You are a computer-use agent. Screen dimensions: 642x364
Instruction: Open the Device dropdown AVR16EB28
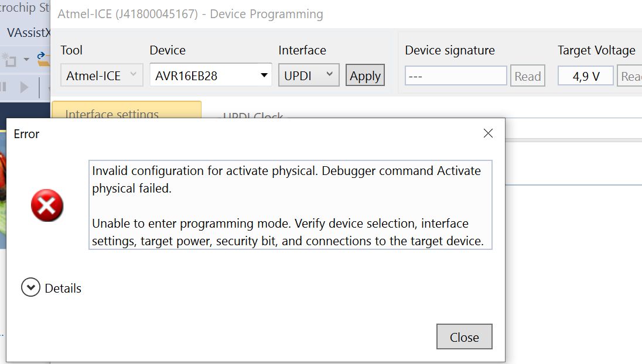tap(211, 75)
